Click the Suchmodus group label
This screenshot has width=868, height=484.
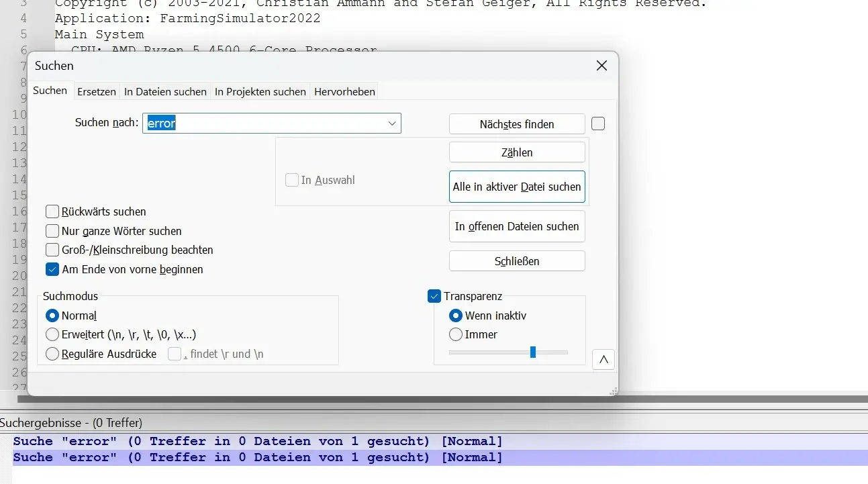[70, 296]
